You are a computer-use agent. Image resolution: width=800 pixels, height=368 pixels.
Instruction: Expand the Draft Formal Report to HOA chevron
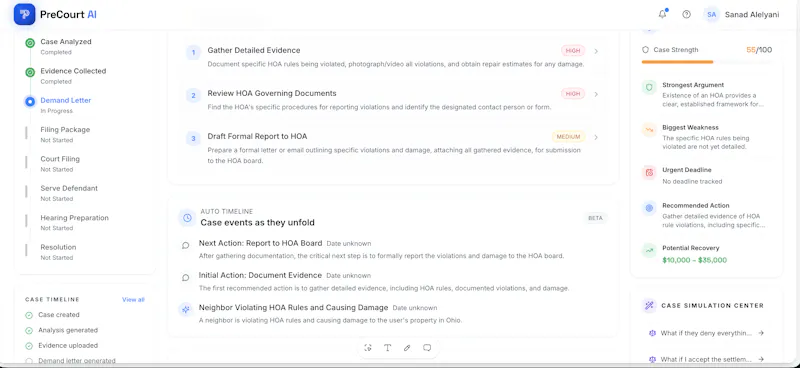(x=596, y=137)
